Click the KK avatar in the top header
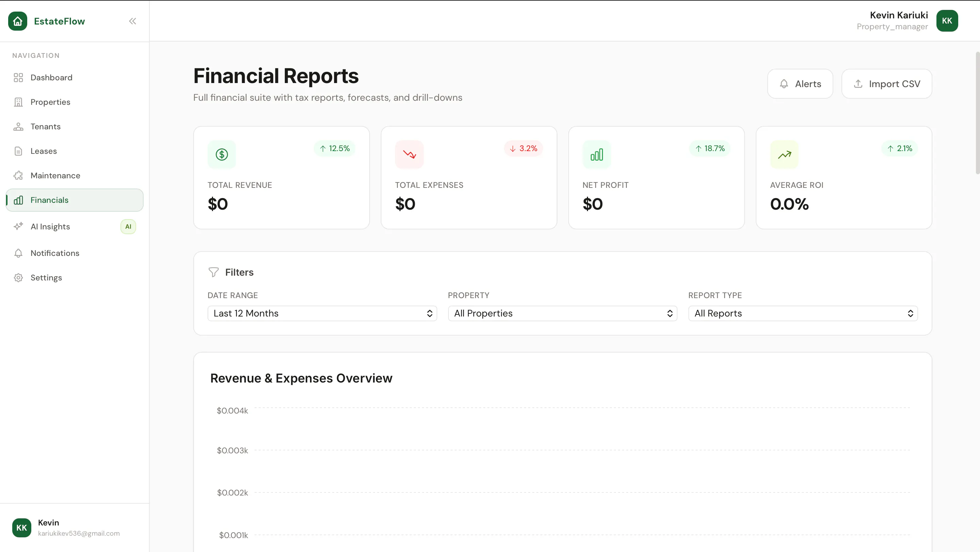 [947, 20]
